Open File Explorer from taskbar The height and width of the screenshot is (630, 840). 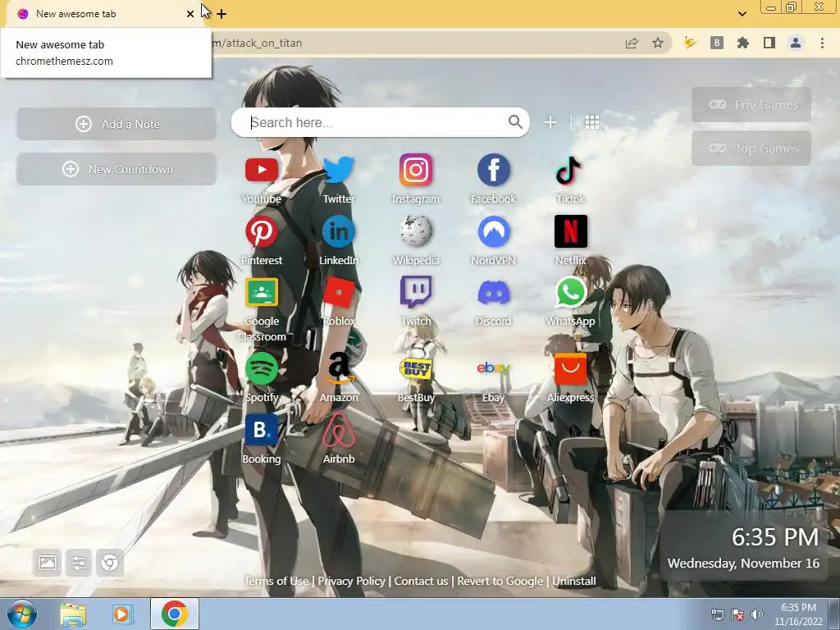pyautogui.click(x=73, y=614)
